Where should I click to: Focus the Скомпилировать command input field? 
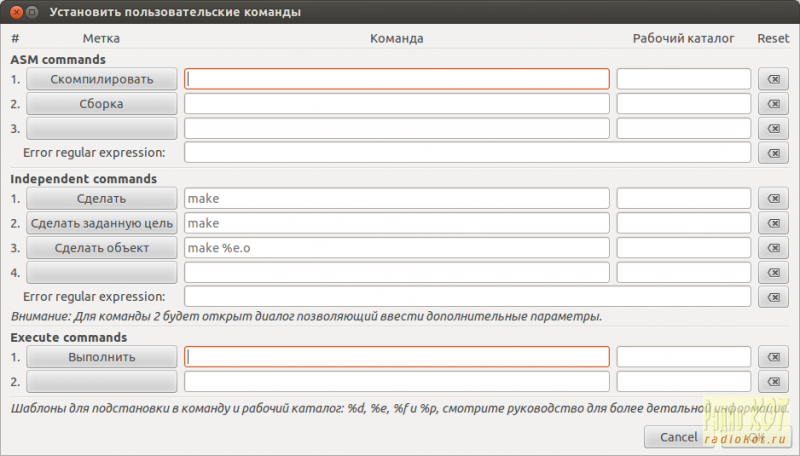tap(397, 79)
